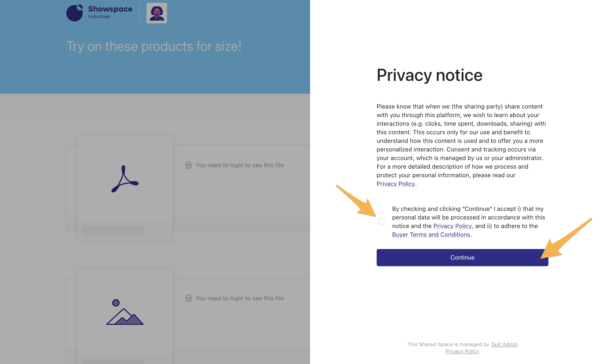
Task: Click the Privacy notice heading
Action: 429,75
